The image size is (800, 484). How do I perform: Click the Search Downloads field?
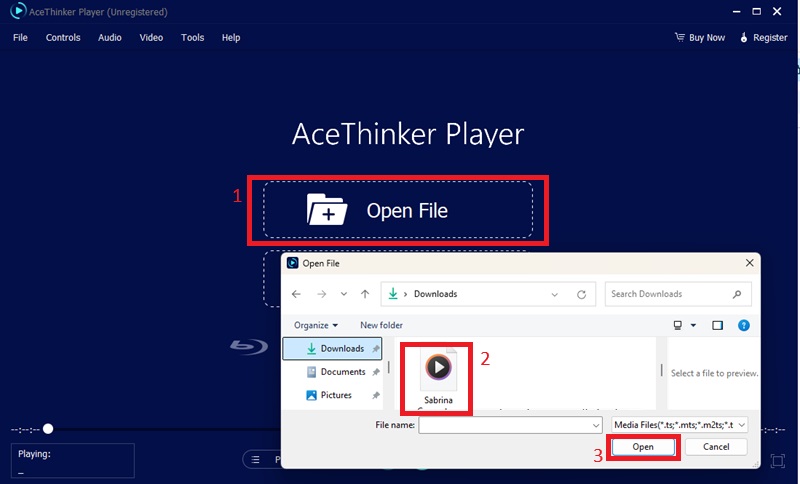pyautogui.click(x=678, y=294)
